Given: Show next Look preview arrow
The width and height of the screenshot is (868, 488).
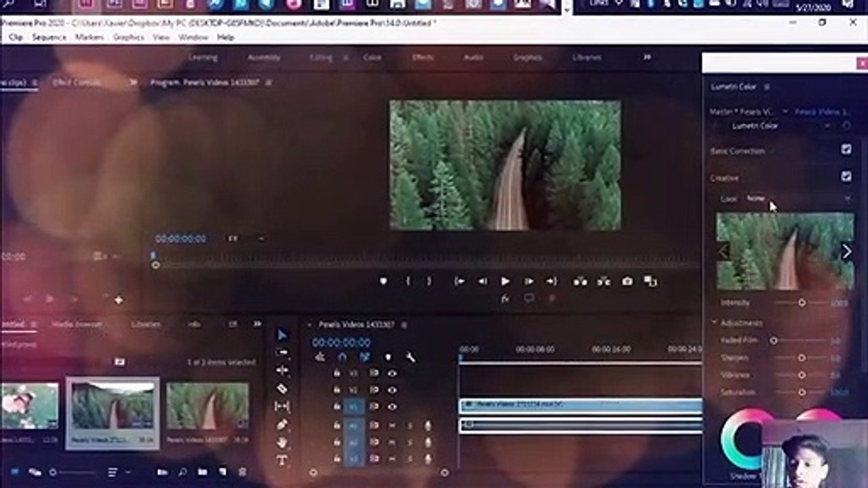Looking at the screenshot, I should [x=846, y=251].
